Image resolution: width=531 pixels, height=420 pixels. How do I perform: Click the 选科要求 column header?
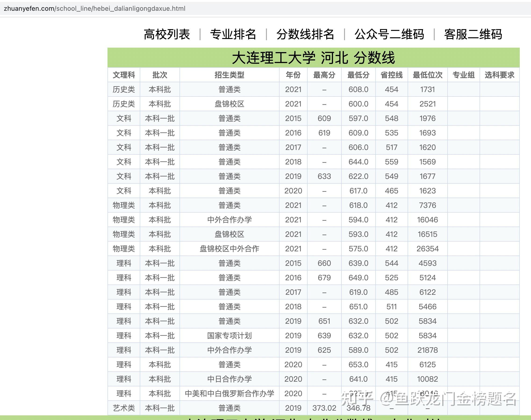pos(499,75)
